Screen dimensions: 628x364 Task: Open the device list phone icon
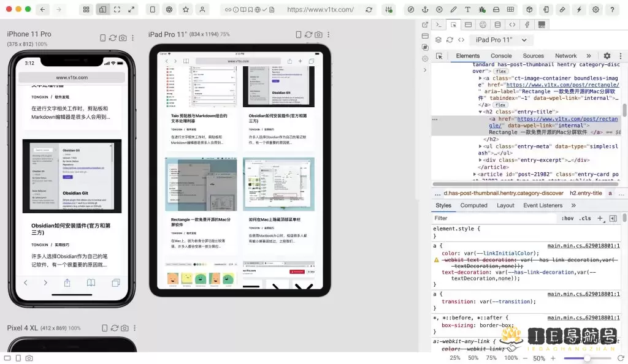point(153,9)
